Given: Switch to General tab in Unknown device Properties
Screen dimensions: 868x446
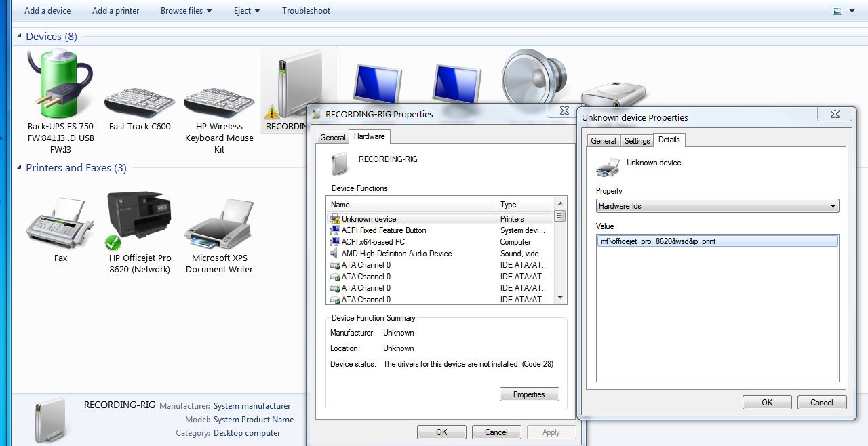Looking at the screenshot, I should pyautogui.click(x=604, y=141).
